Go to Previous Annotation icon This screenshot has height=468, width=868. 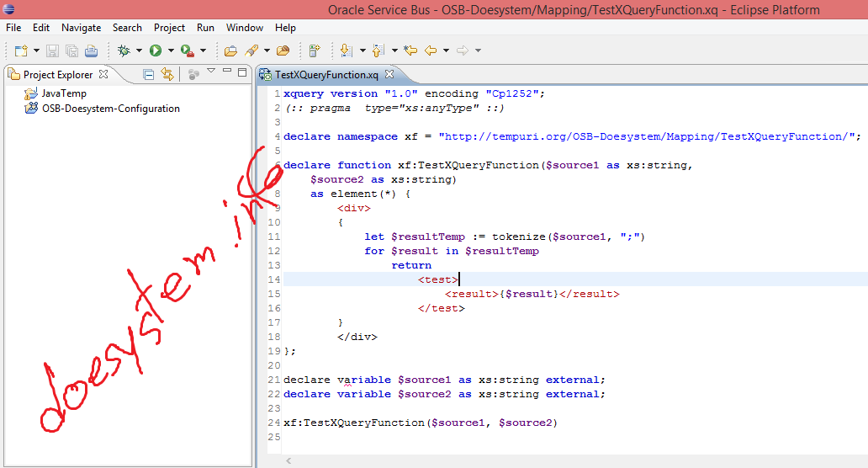[x=378, y=51]
